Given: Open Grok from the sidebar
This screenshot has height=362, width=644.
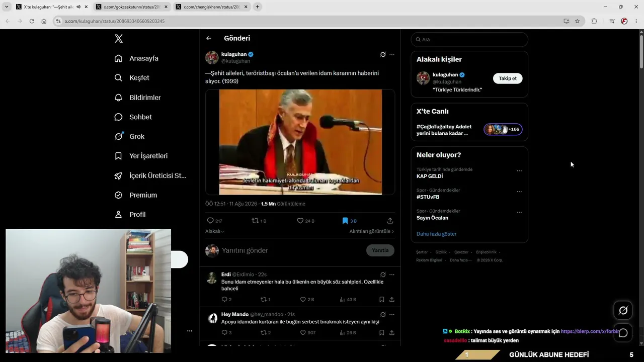Looking at the screenshot, I should pos(129,136).
